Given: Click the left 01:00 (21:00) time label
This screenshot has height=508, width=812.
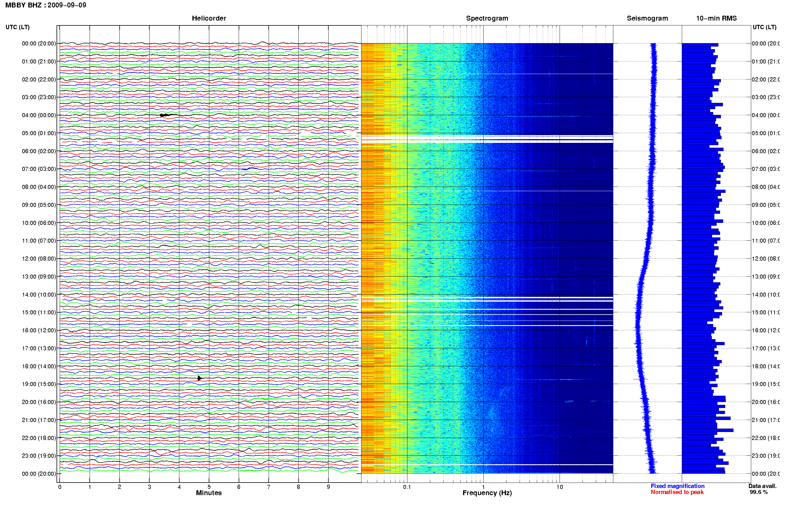Looking at the screenshot, I should (39, 61).
